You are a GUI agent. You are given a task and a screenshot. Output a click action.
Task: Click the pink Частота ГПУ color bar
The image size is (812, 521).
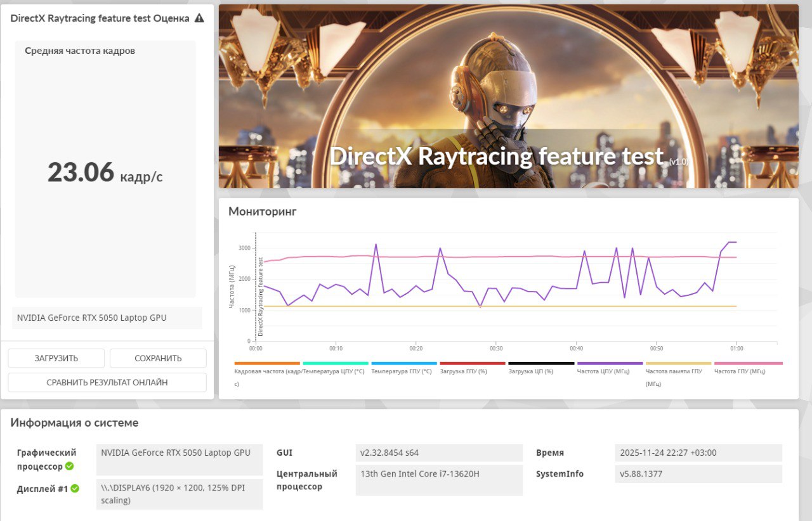[x=748, y=363]
